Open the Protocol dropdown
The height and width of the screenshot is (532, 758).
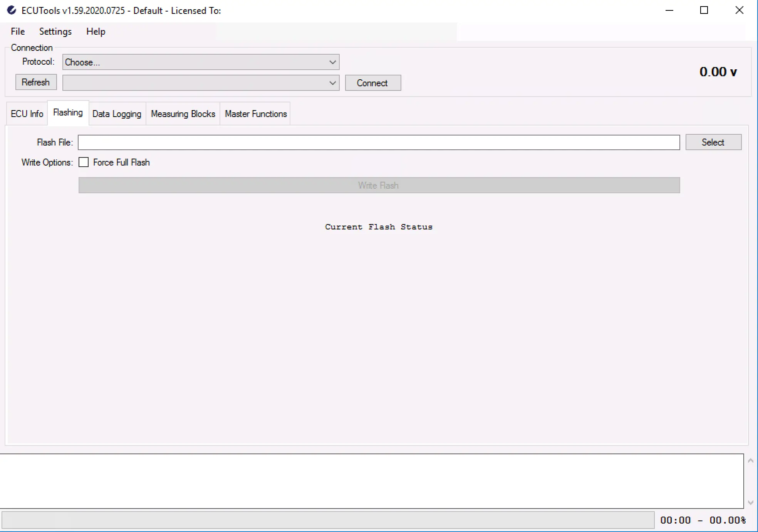click(332, 62)
